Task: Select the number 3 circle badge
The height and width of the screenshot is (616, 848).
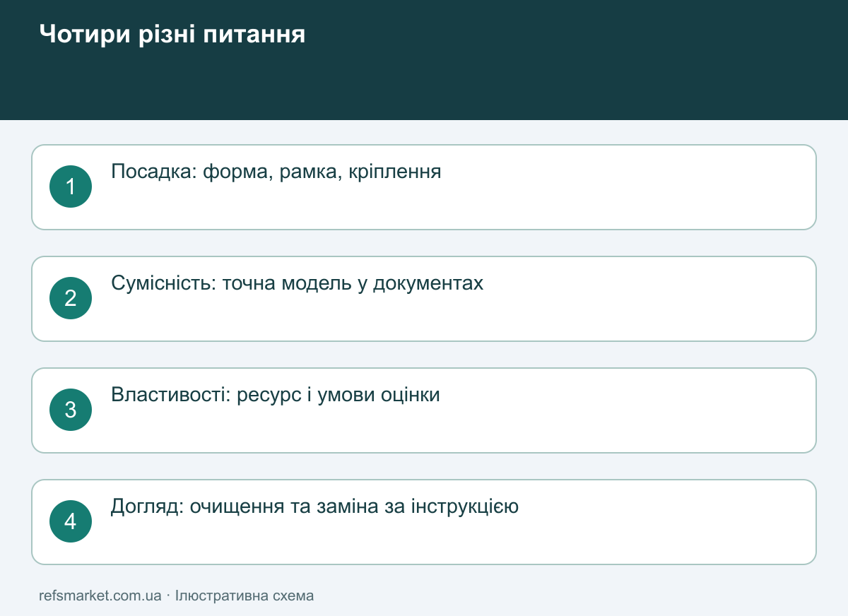Action: coord(71,410)
